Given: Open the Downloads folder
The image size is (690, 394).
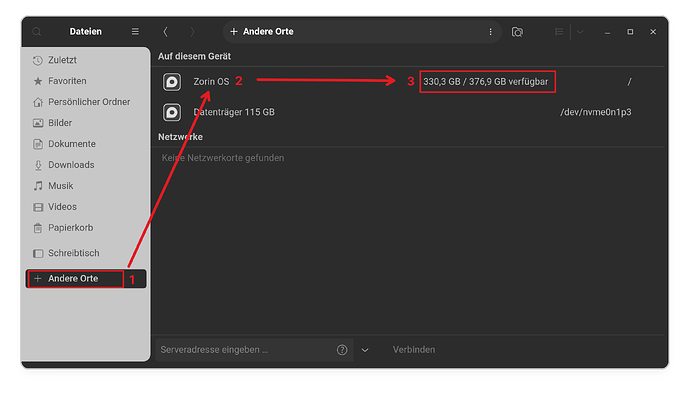Looking at the screenshot, I should coord(86,165).
